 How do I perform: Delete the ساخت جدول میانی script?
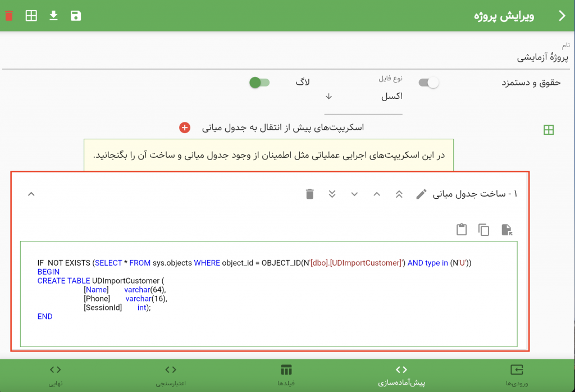tap(310, 194)
